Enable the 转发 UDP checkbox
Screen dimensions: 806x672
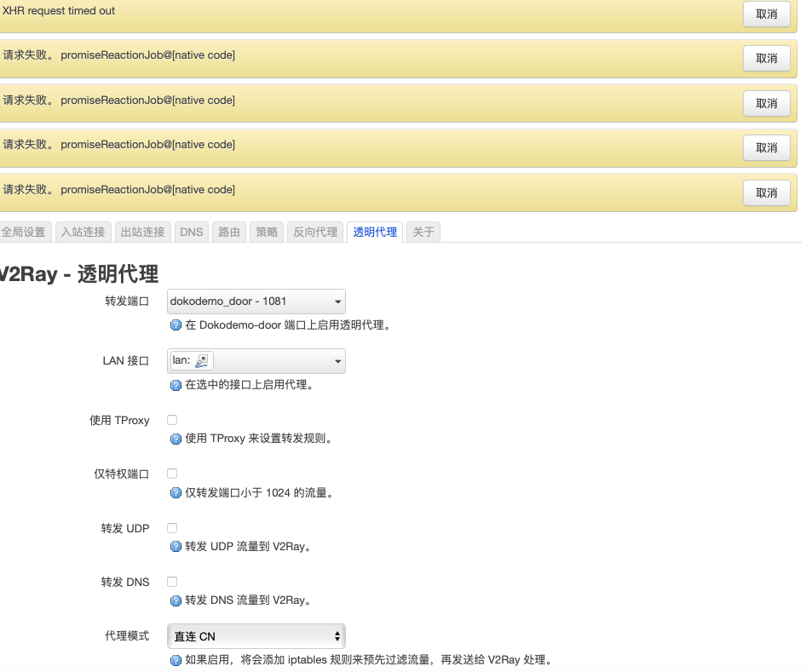click(x=172, y=528)
